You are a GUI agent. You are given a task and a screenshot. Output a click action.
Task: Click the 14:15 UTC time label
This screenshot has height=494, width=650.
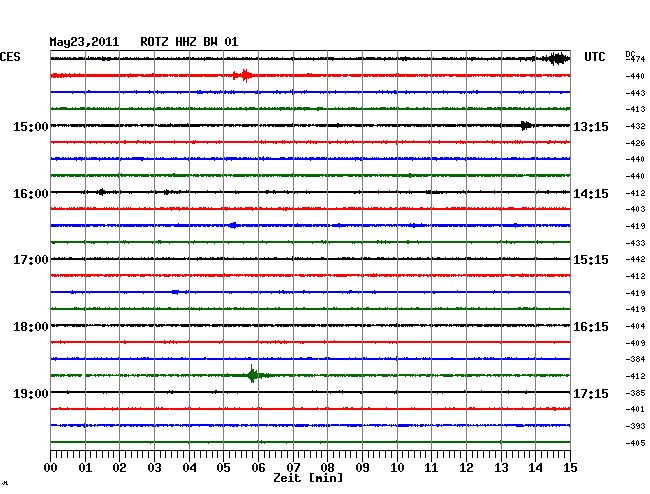pyautogui.click(x=591, y=194)
